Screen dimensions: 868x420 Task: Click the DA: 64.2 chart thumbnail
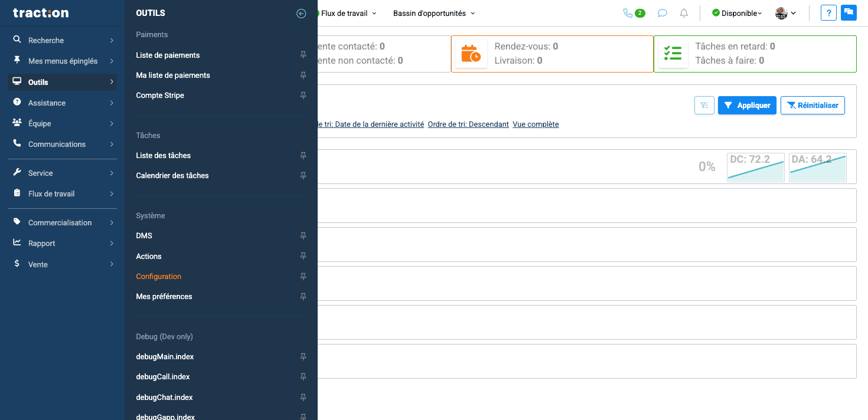(x=818, y=168)
